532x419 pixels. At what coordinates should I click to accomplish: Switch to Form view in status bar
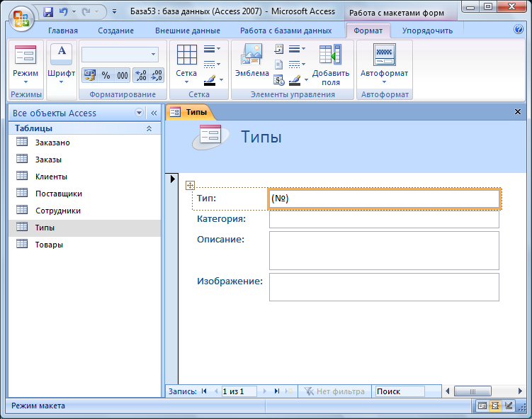pos(482,406)
